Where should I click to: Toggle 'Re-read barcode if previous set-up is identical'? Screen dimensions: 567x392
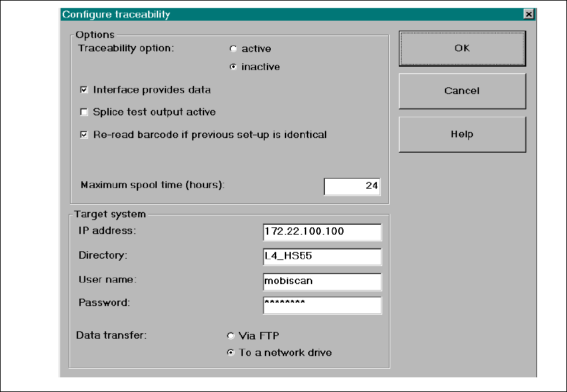84,135
